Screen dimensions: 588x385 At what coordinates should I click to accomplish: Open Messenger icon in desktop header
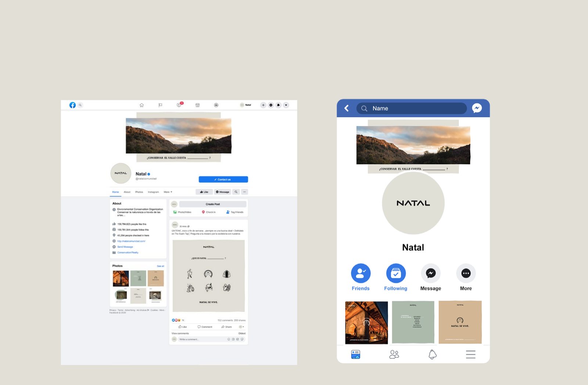(x=271, y=105)
